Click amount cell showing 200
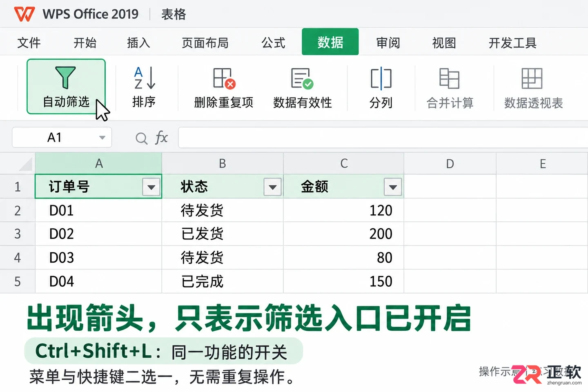Screen dimensions: 588x392 click(344, 234)
